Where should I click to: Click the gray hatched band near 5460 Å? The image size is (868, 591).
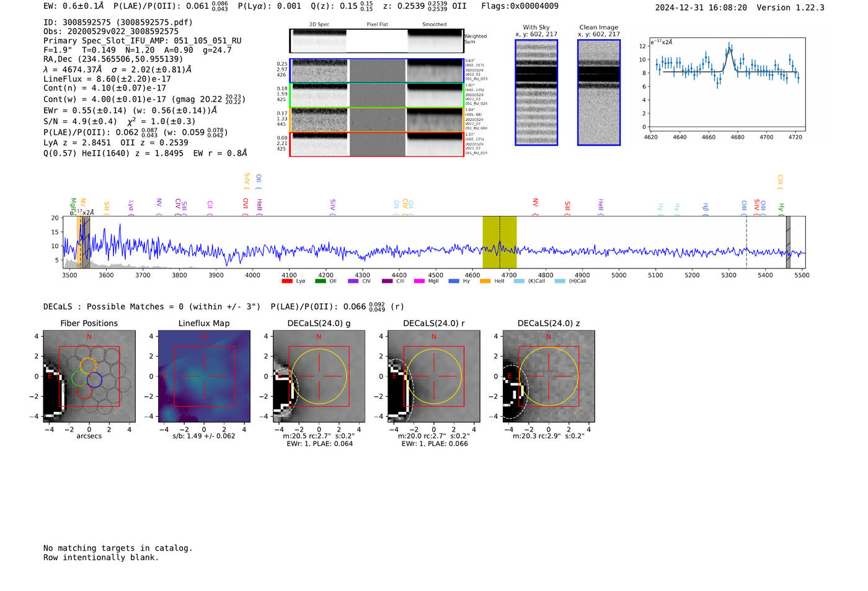pyautogui.click(x=788, y=242)
